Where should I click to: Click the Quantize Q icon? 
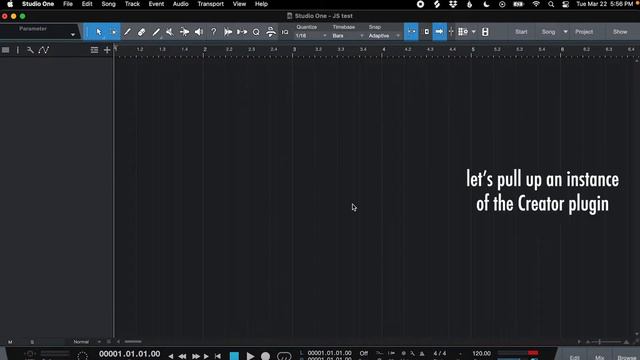(x=256, y=32)
